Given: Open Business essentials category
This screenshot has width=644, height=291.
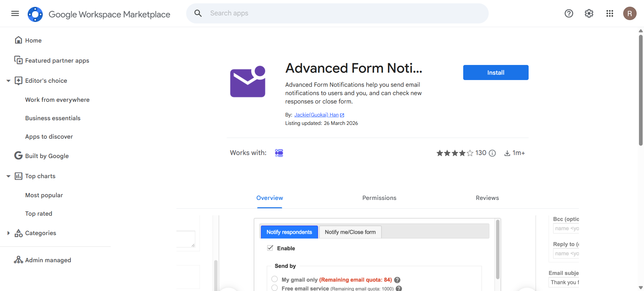Looking at the screenshot, I should click(53, 118).
